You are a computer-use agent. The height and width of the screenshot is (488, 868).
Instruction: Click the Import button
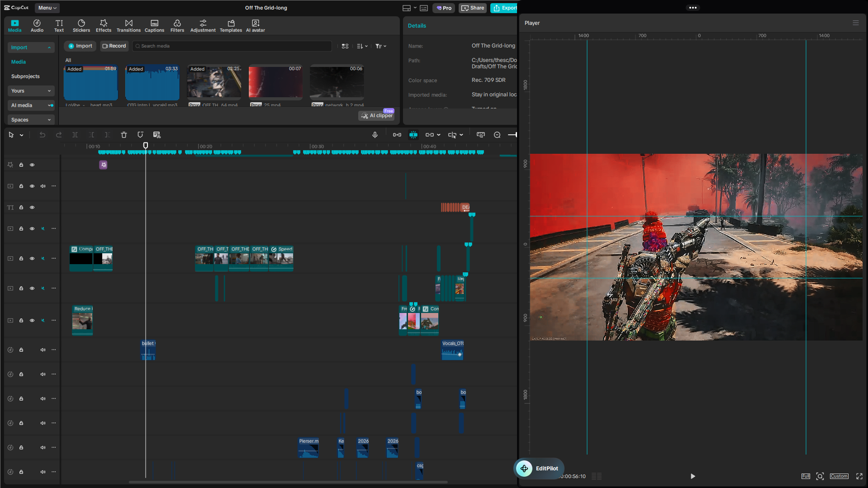coord(80,46)
